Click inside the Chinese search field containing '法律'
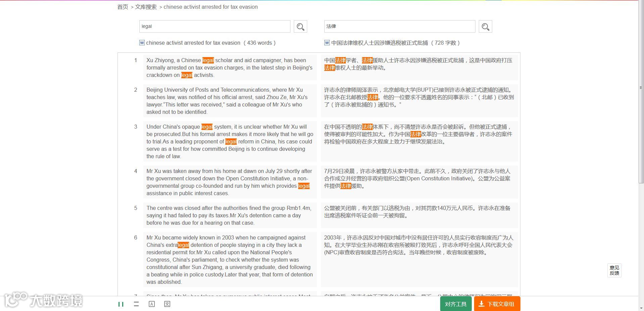Image resolution: width=644 pixels, height=311 pixels. tap(400, 27)
